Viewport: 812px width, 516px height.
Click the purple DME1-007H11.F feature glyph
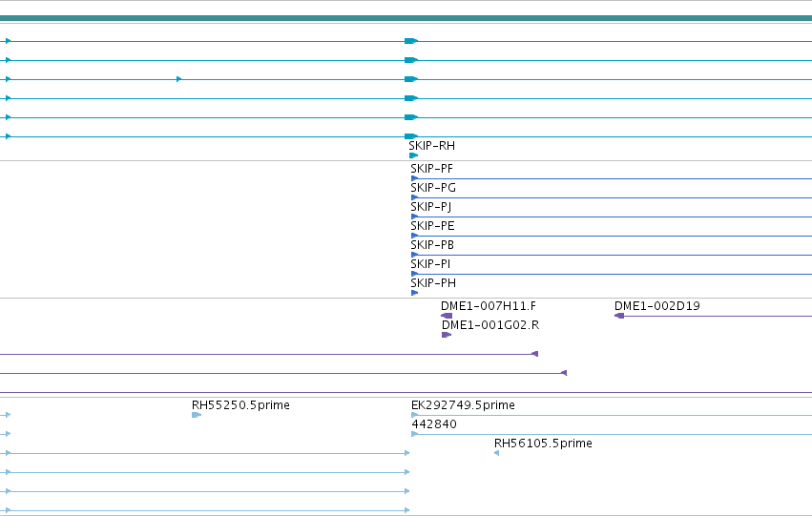point(447,316)
